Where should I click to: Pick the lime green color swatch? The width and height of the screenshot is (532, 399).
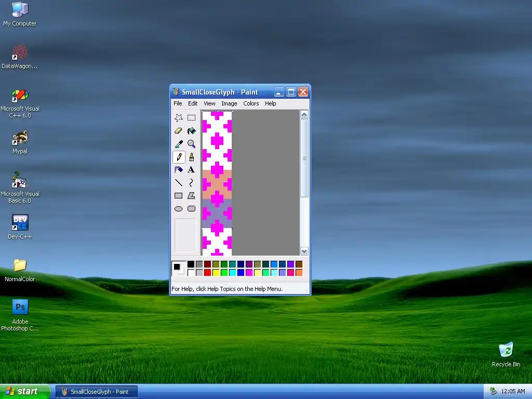coord(224,272)
